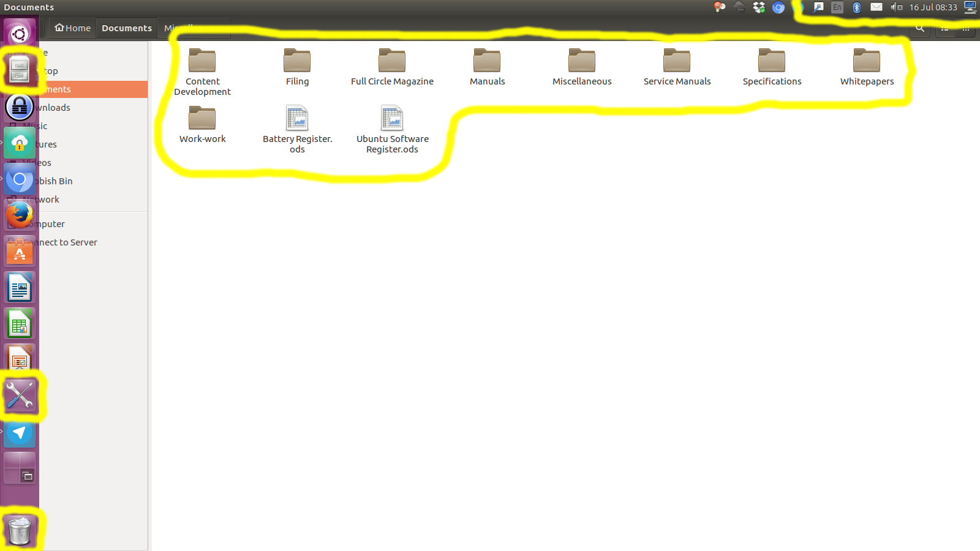The width and height of the screenshot is (980, 551).
Task: Toggle the Bluetooth indicator
Action: click(856, 7)
